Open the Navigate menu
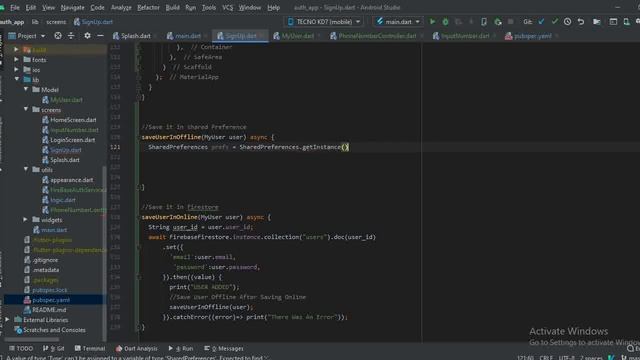 pyautogui.click(x=72, y=7)
